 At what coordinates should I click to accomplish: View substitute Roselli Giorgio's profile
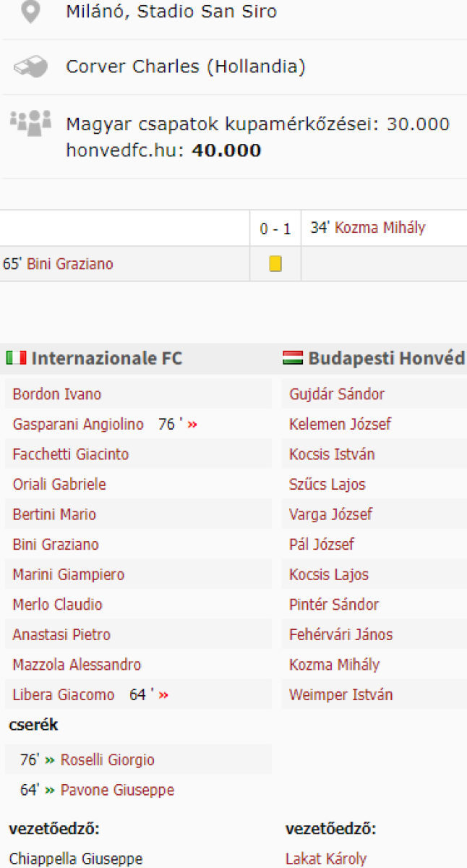[107, 760]
